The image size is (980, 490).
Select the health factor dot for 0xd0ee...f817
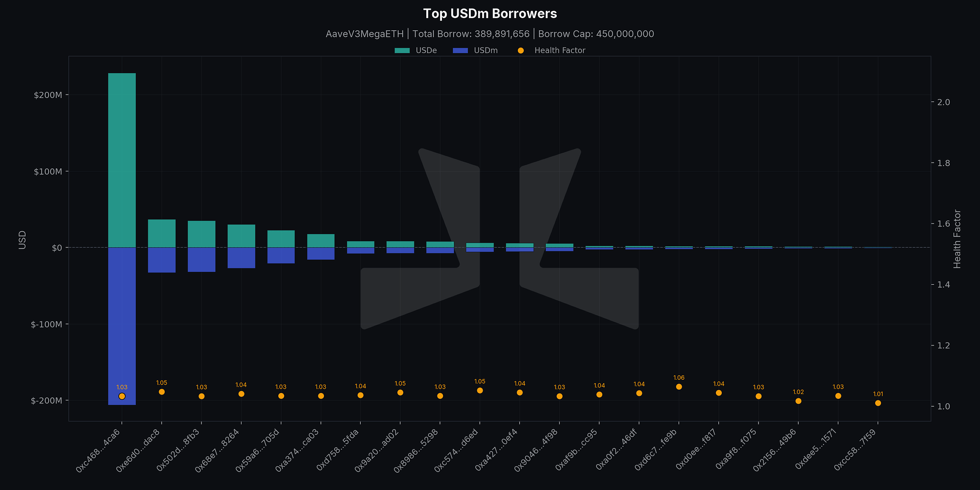click(719, 392)
